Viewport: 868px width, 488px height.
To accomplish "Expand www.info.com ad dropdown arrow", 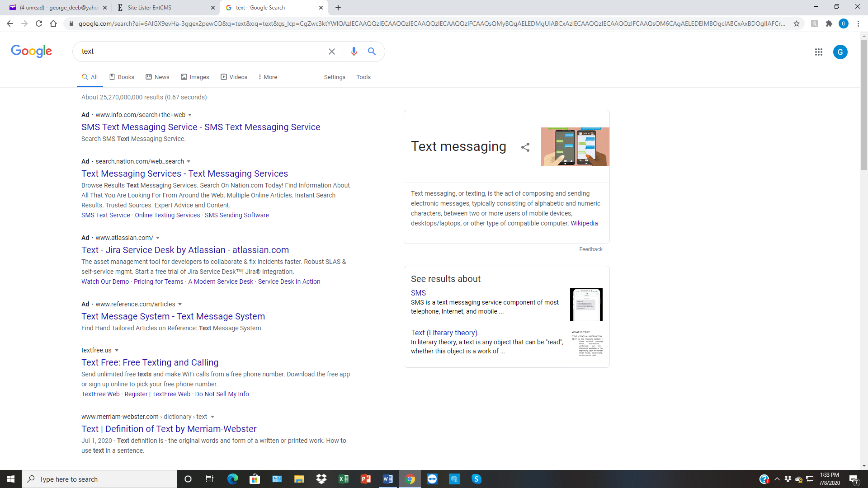I will point(190,115).
